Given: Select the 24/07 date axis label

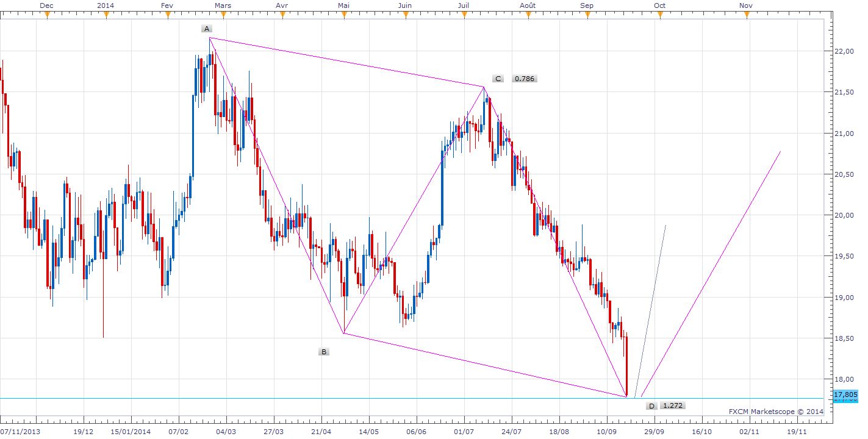Looking at the screenshot, I should pos(512,432).
